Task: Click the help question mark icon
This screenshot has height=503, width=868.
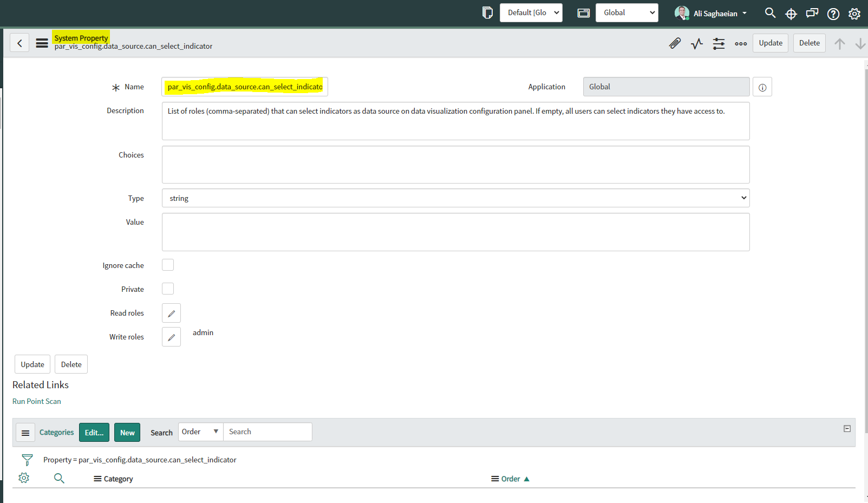Action: point(833,14)
